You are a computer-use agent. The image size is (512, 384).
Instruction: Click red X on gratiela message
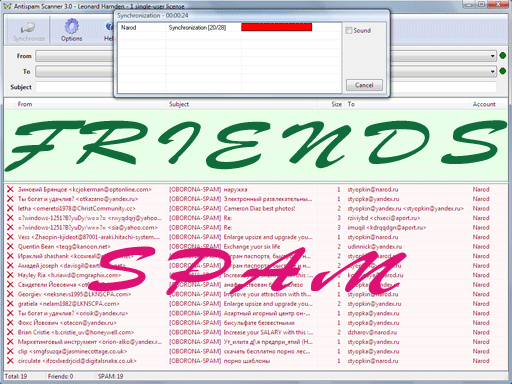tap(10, 304)
